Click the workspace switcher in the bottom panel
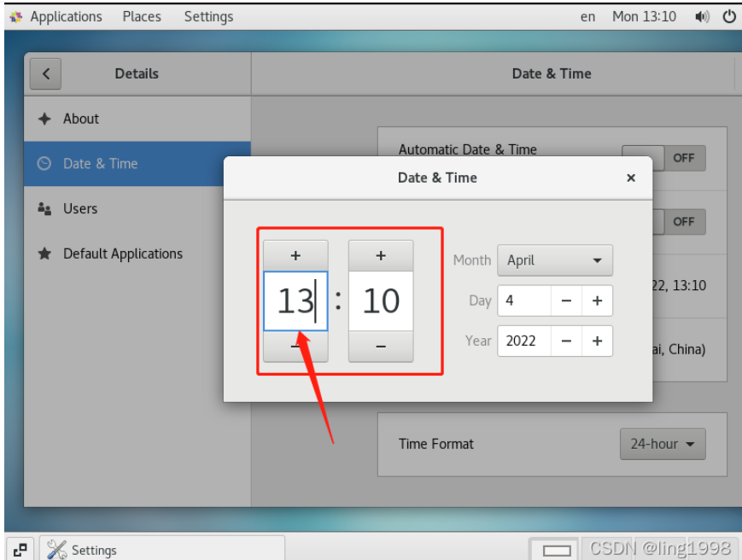 (557, 550)
